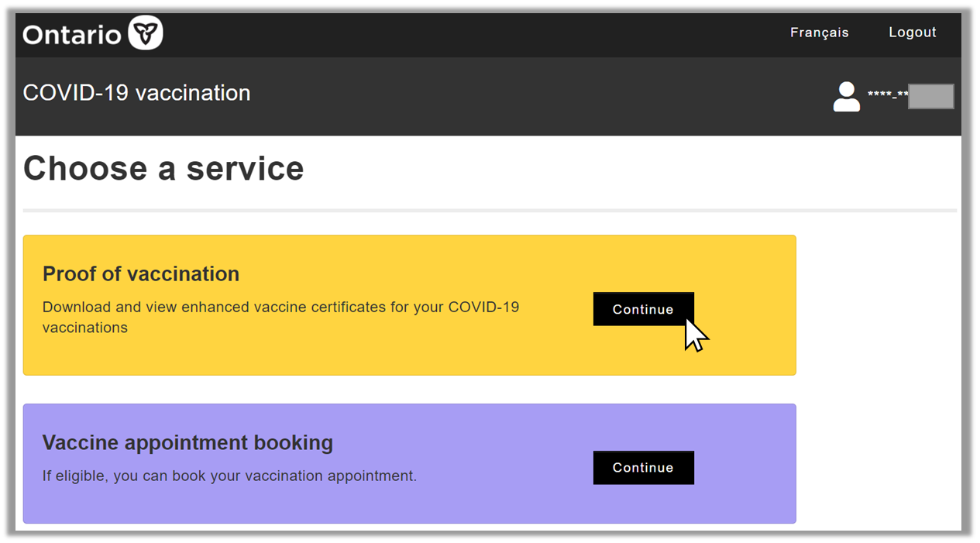980x543 pixels.
Task: Switch language to Français
Action: click(819, 33)
